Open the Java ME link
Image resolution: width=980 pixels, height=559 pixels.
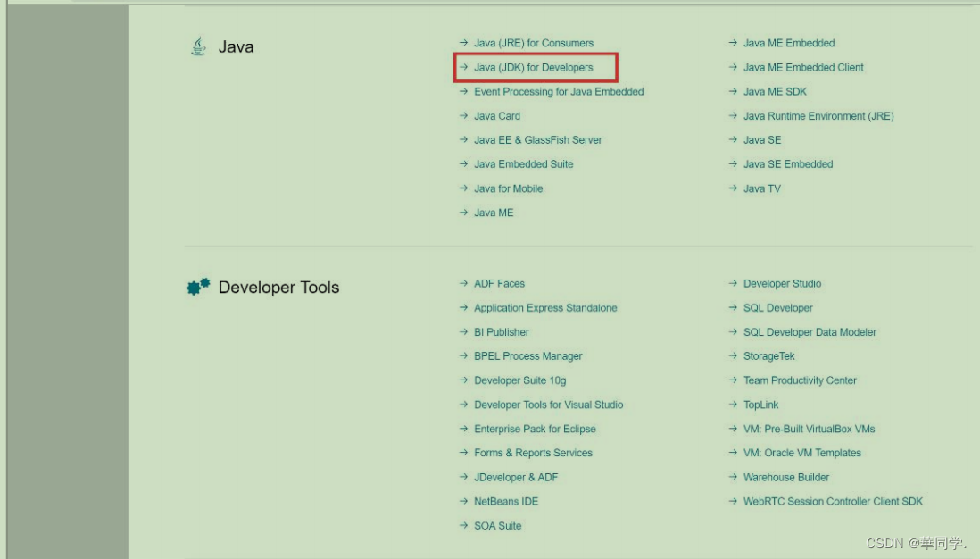pos(494,213)
